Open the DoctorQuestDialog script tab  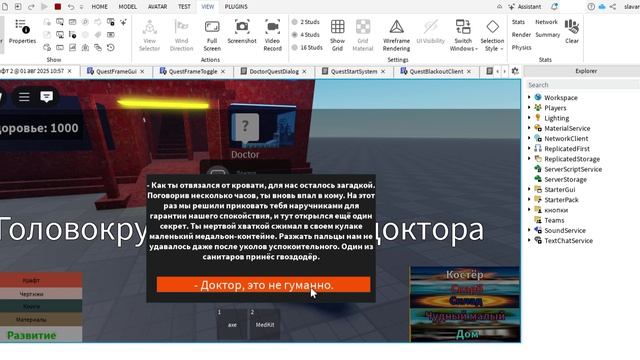point(274,71)
